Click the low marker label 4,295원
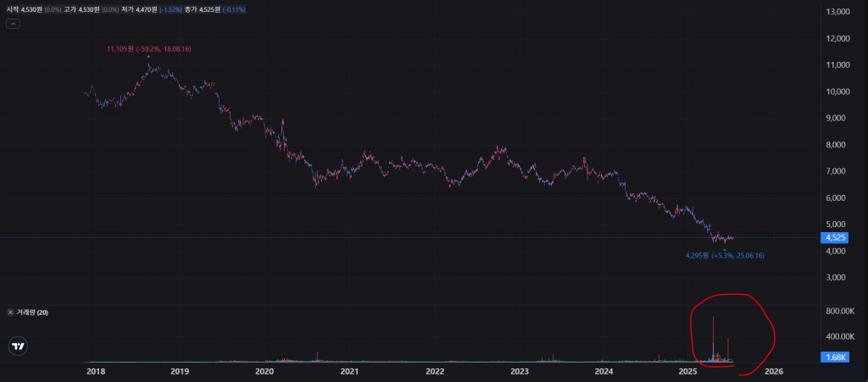This screenshot has width=868, height=382. click(x=725, y=255)
